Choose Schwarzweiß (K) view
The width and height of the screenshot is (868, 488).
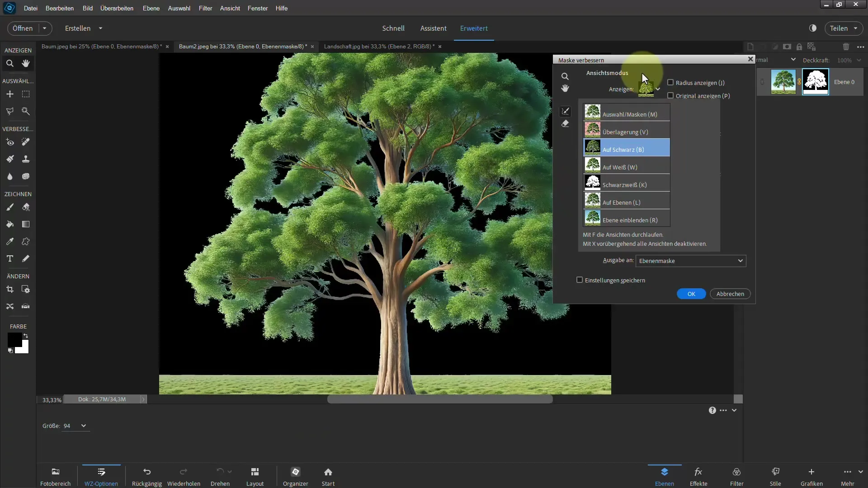click(627, 183)
